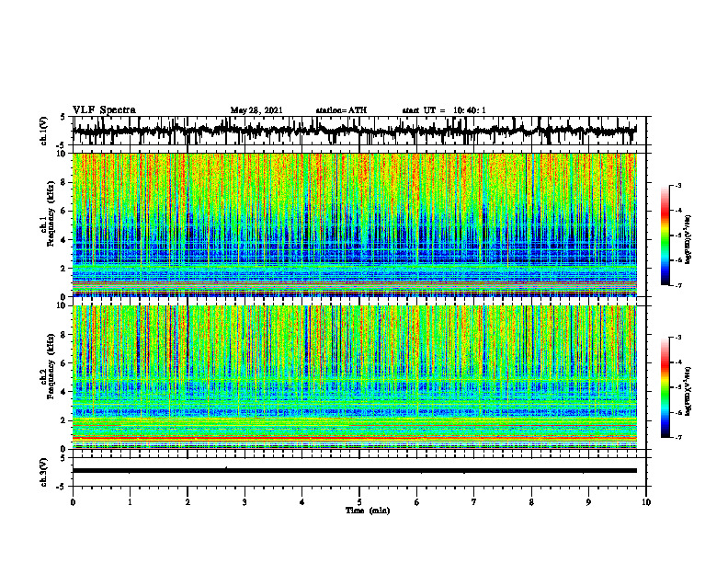The height and width of the screenshot is (563, 728).
Task: Click inside the ch.2 spectrogram panel
Action: pyautogui.click(x=354, y=377)
